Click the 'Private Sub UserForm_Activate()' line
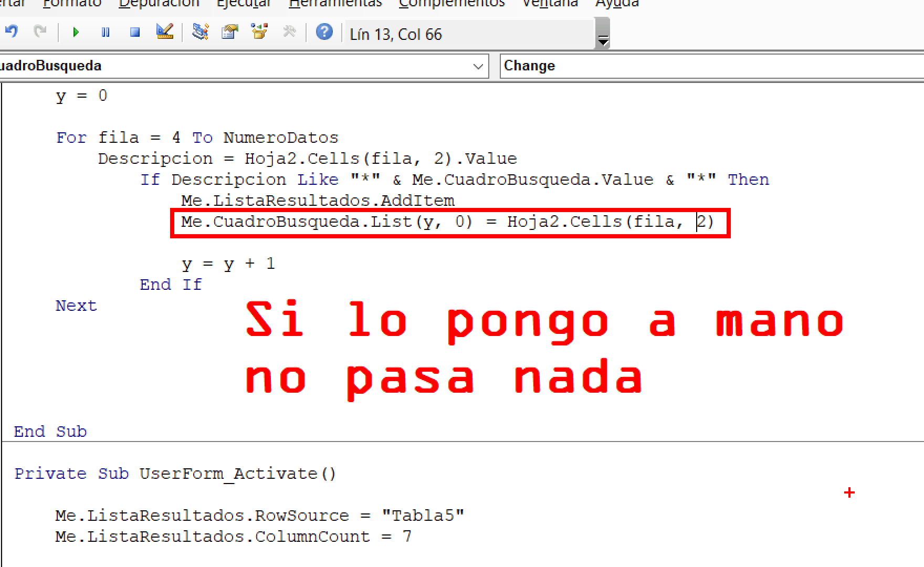Screen dimensions: 924x567 175,474
